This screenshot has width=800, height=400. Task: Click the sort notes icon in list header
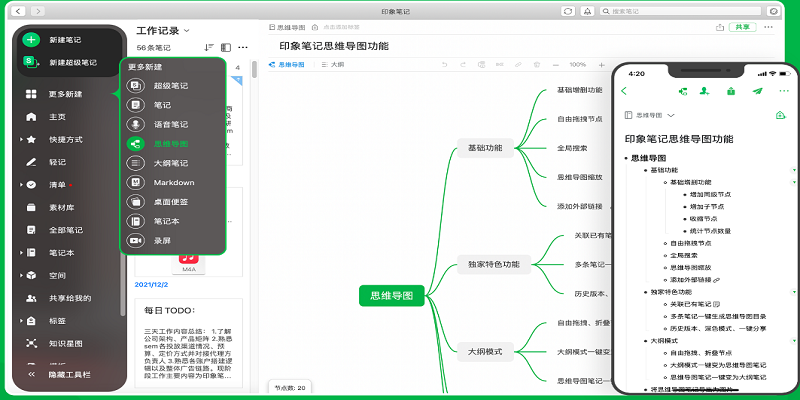209,47
